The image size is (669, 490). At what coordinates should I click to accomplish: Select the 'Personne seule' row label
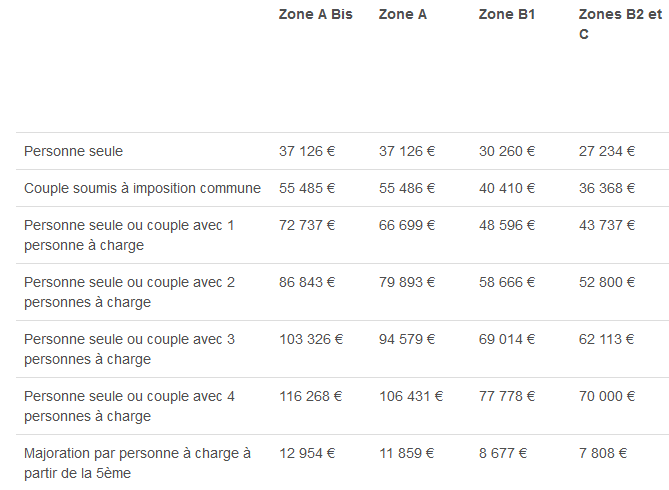74,151
